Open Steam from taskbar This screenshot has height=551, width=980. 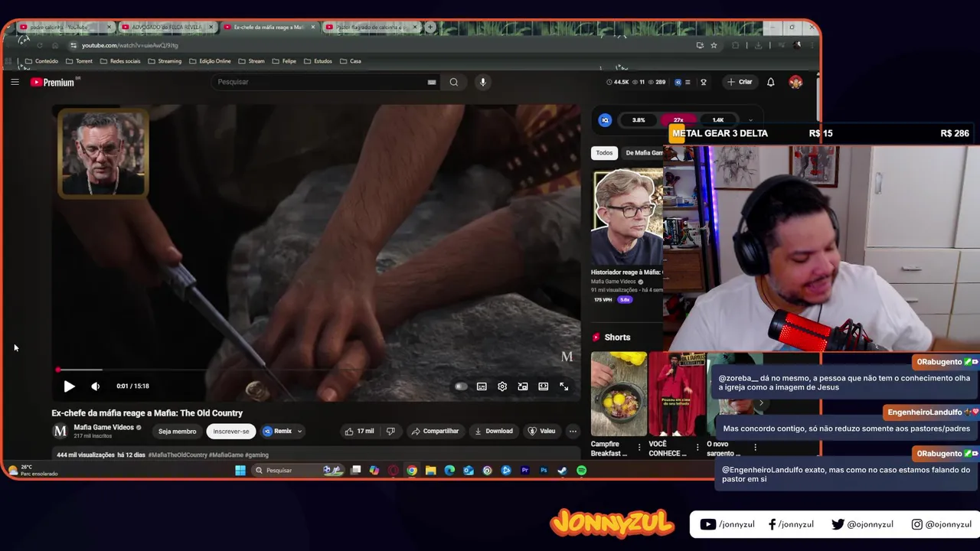tap(562, 471)
